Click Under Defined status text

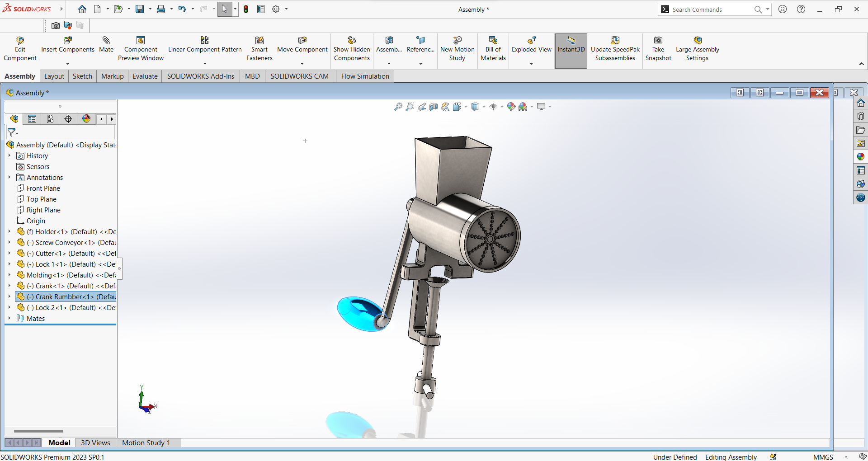pyautogui.click(x=675, y=457)
